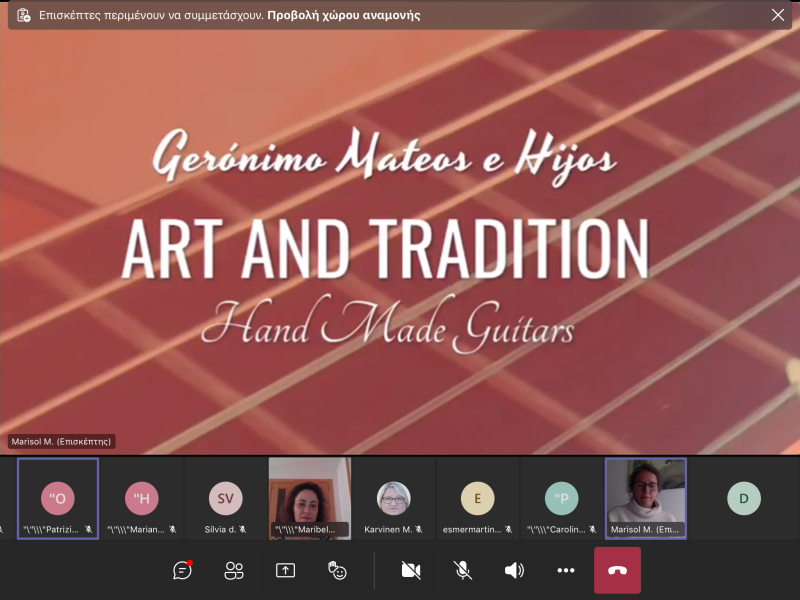Show the participants list
The width and height of the screenshot is (800, 600).
click(234, 570)
